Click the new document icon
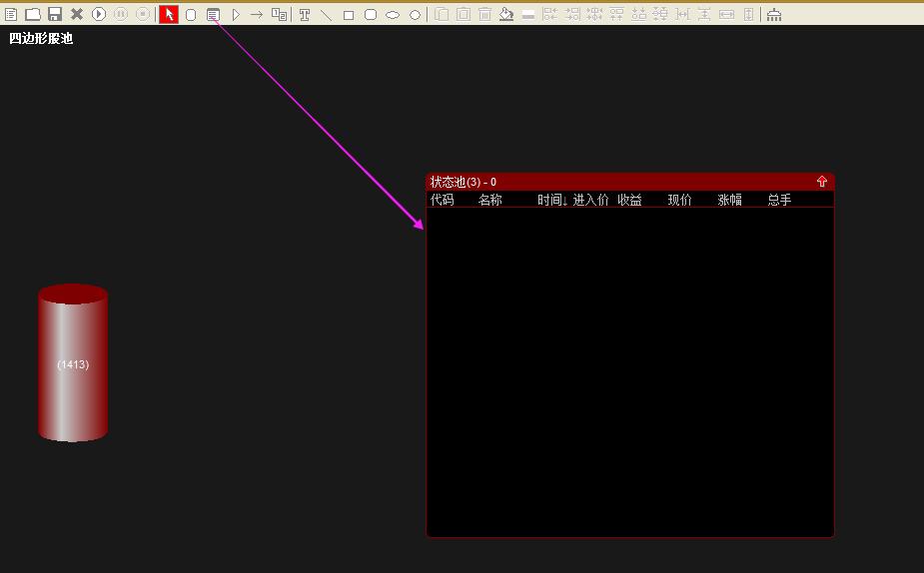Screen dimensions: 924x573 (x=11, y=14)
